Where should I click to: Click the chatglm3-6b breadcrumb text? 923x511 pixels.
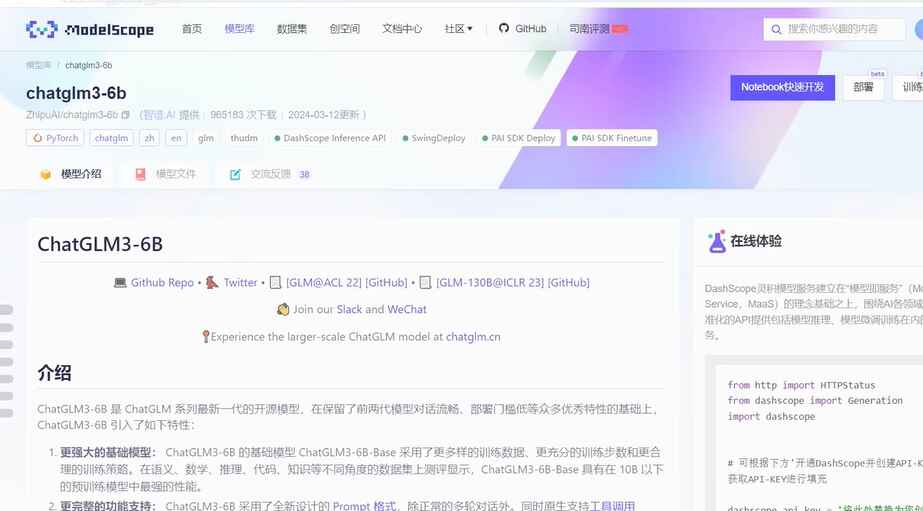pos(88,65)
